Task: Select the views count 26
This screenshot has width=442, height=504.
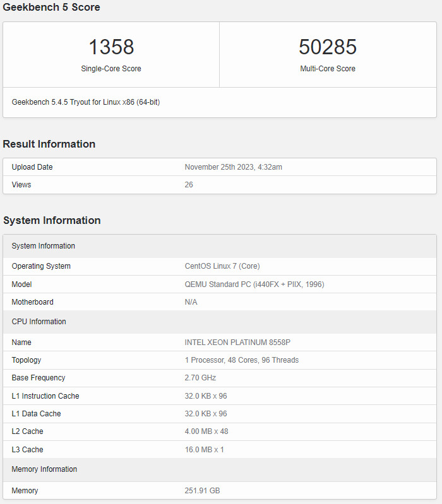Action: tap(189, 185)
